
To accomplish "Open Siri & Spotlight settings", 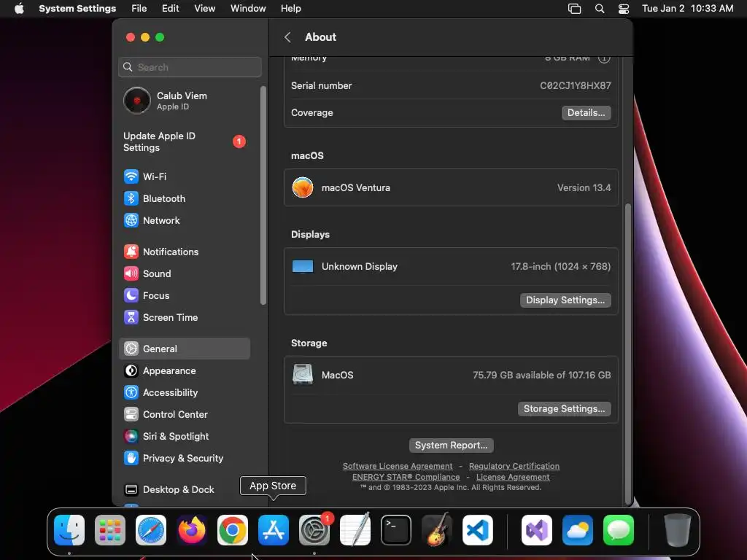I will (185, 436).
